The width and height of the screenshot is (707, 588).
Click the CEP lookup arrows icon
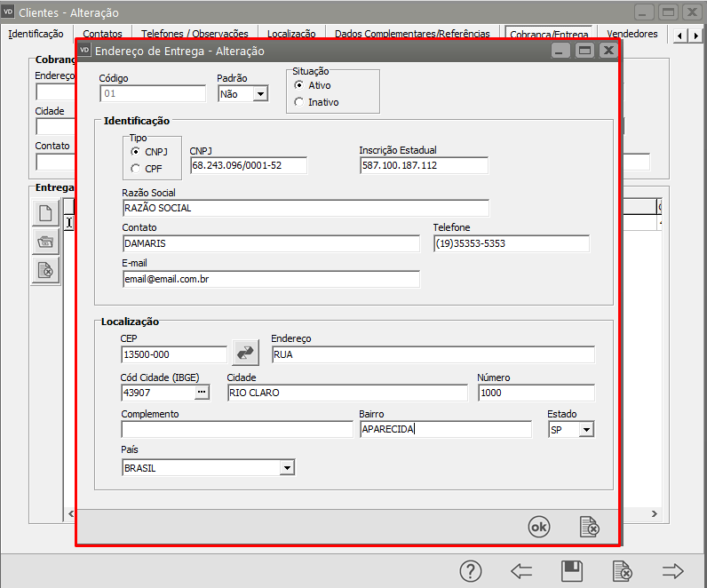tap(245, 353)
